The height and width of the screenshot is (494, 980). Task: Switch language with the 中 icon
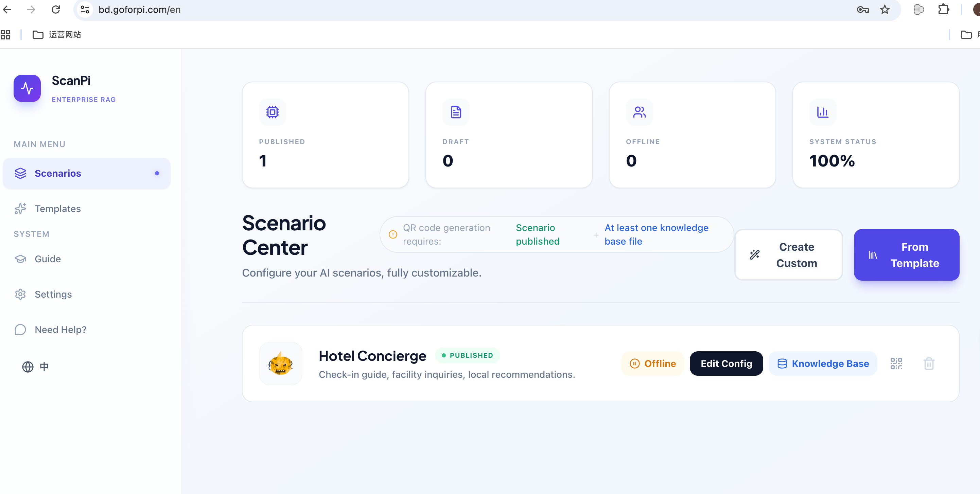tap(44, 367)
